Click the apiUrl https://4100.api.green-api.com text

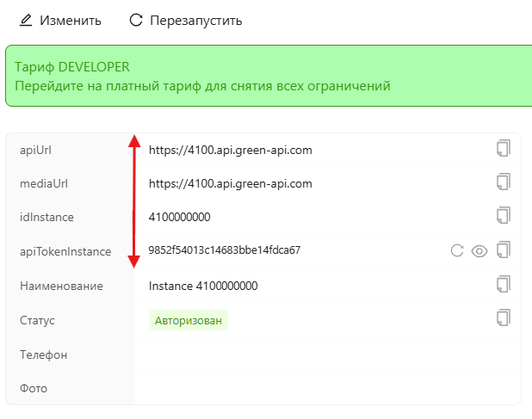click(x=230, y=150)
